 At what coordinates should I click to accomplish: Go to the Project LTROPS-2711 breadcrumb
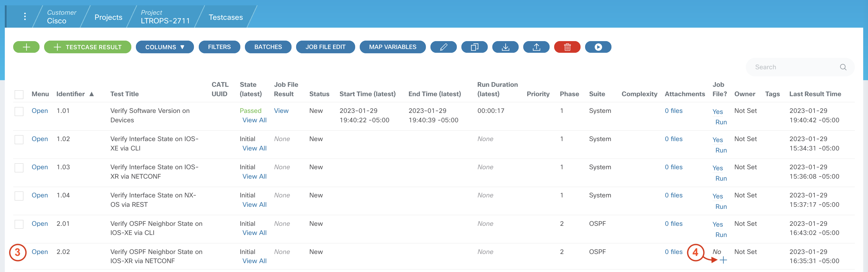[x=165, y=17]
